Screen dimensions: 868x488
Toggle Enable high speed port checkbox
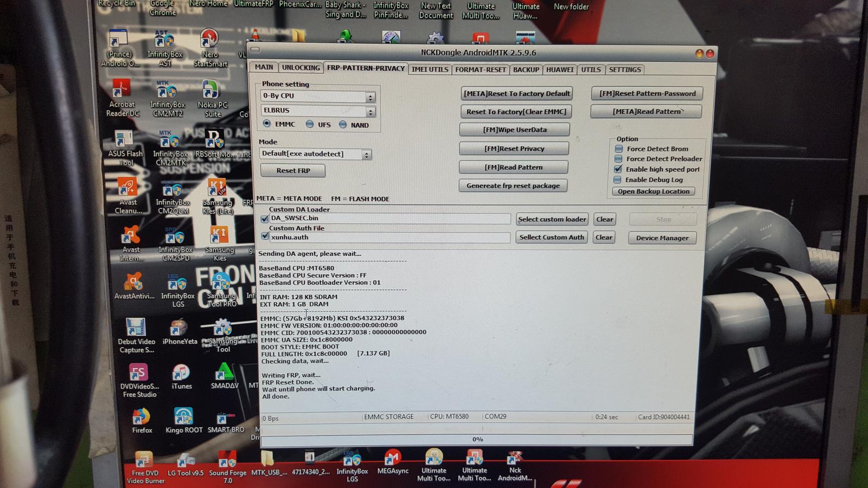coord(618,169)
